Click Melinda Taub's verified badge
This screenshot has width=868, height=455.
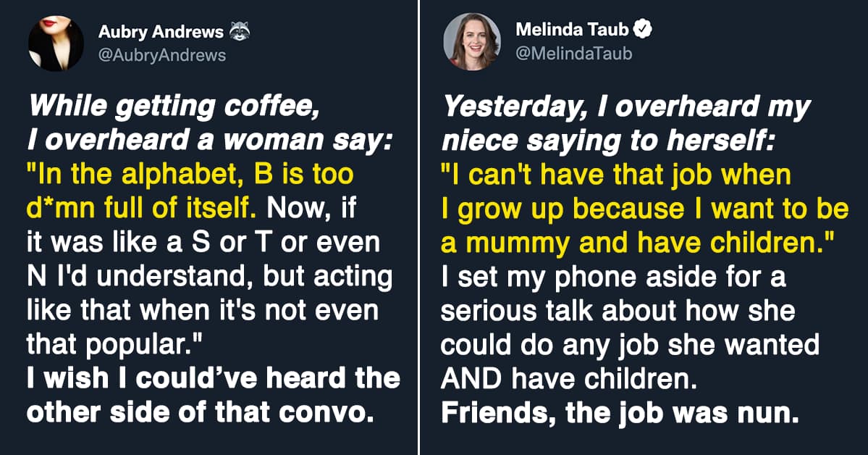[641, 30]
